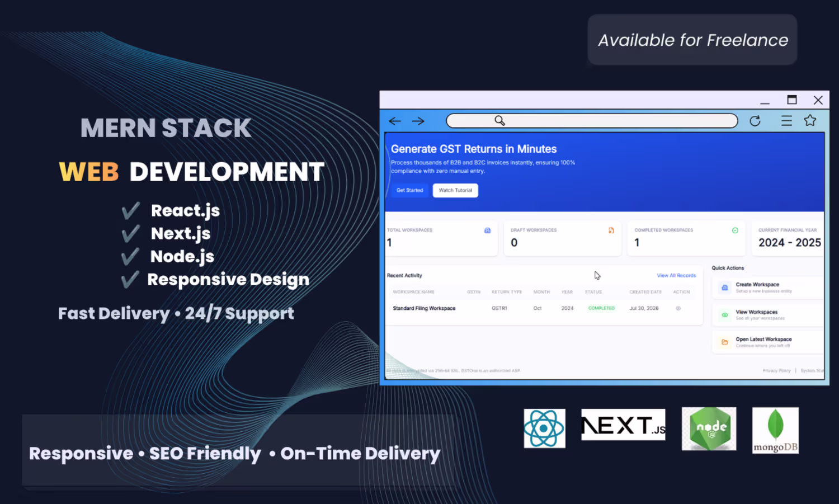
Task: Bookmark the page with the star icon
Action: tap(810, 120)
